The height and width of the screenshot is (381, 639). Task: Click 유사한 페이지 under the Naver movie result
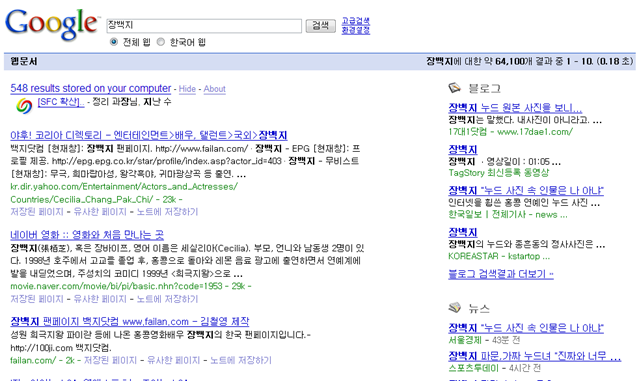tap(100, 299)
